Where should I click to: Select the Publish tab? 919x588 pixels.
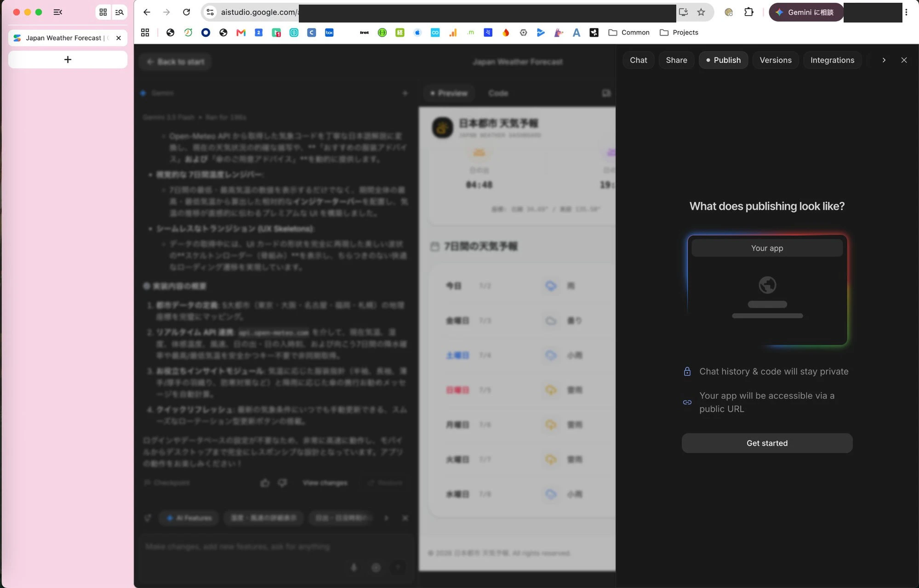click(724, 60)
